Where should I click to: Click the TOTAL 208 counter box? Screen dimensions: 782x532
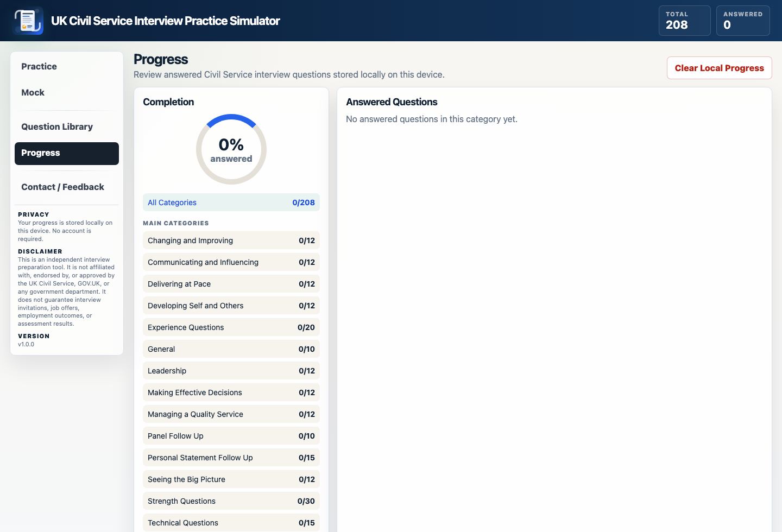[x=684, y=21]
